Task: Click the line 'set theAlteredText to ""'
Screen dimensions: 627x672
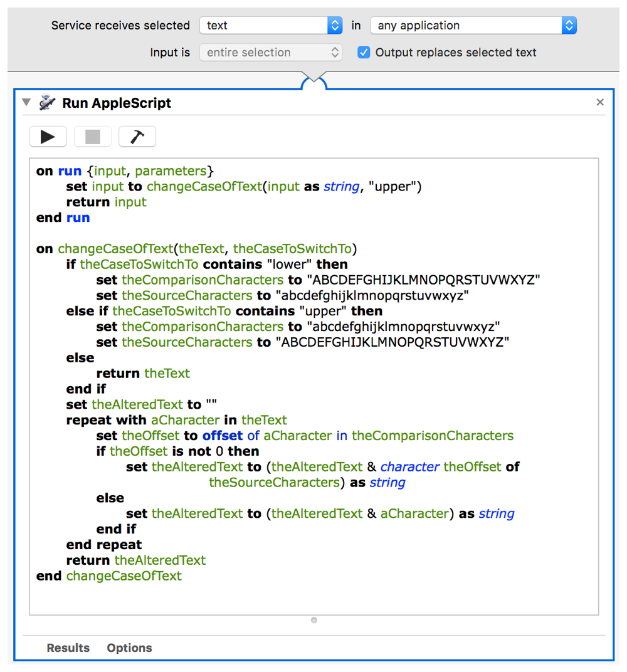Action: click(142, 404)
